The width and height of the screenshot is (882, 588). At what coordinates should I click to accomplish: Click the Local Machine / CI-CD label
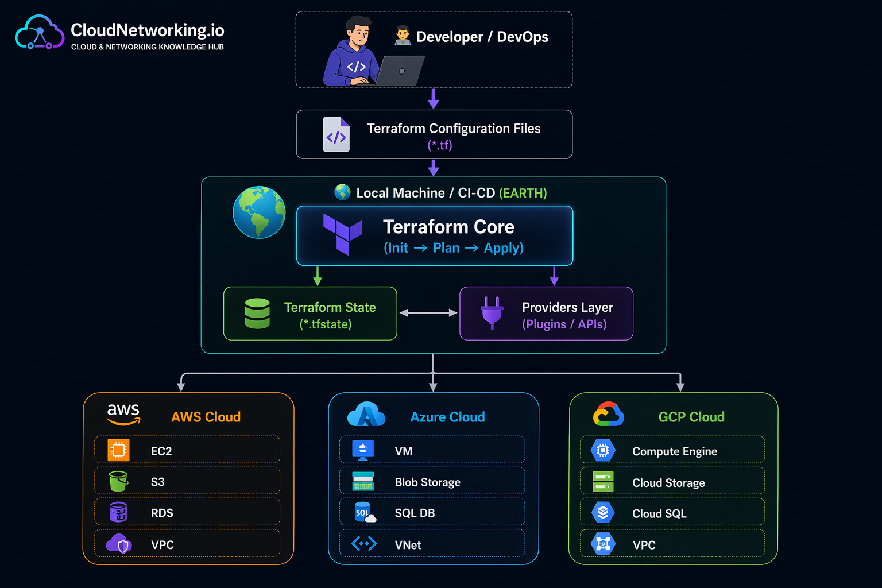click(x=425, y=193)
